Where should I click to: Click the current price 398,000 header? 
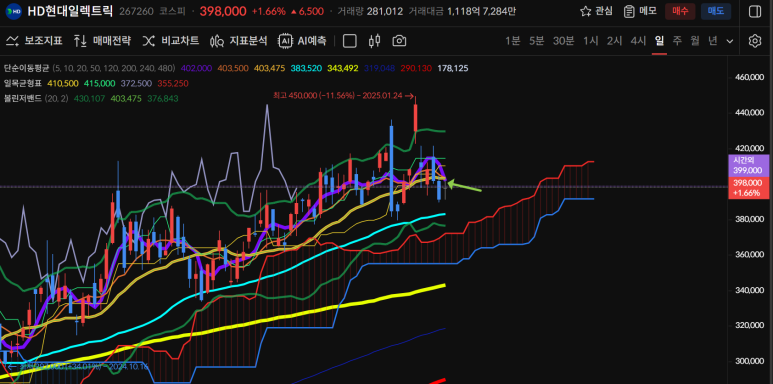(223, 11)
